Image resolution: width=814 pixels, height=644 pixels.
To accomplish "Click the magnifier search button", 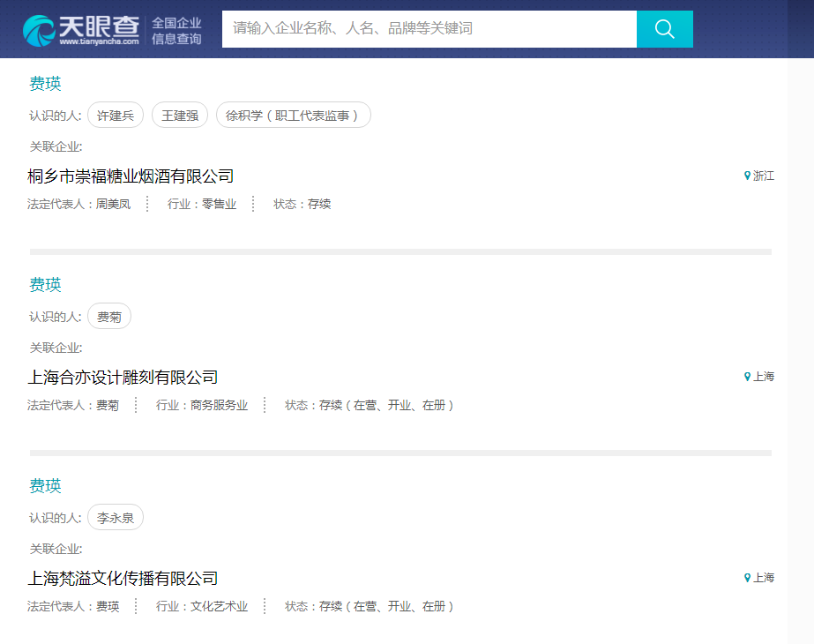I will (x=664, y=29).
